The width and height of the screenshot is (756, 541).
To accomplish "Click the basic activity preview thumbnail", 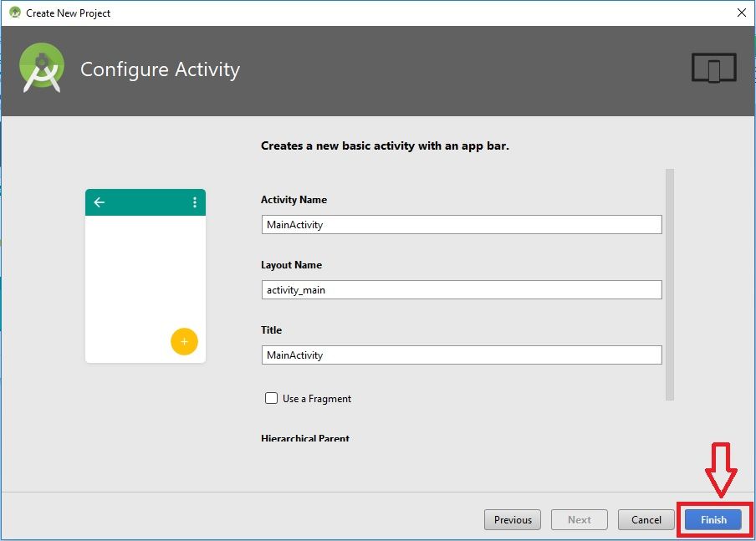I will tap(146, 276).
